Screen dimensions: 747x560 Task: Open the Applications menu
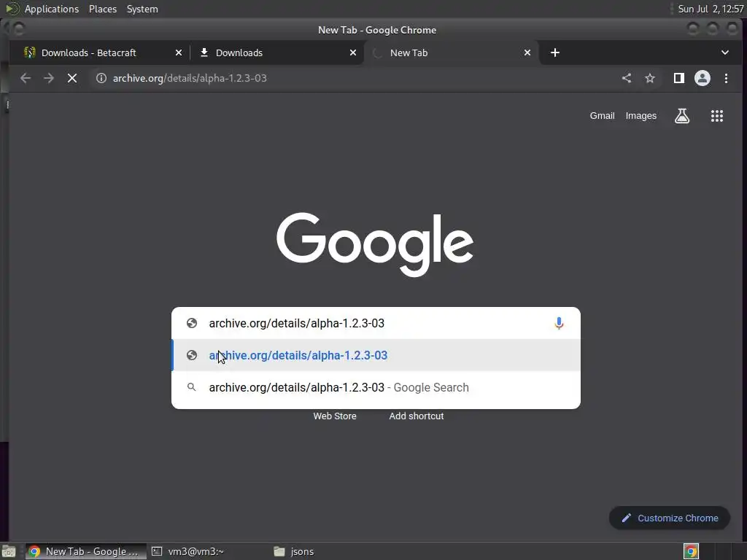52,9
